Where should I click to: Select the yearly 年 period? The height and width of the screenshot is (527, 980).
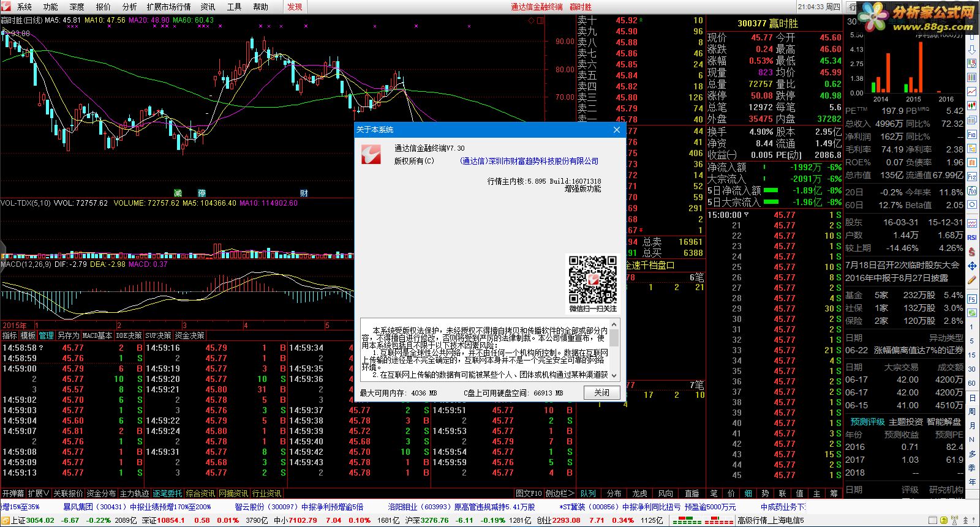tap(971, 482)
